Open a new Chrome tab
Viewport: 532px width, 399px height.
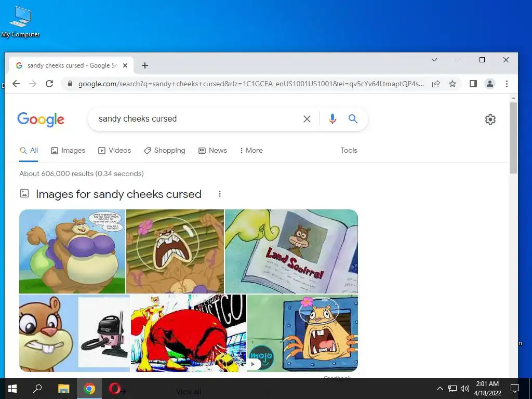(145, 65)
